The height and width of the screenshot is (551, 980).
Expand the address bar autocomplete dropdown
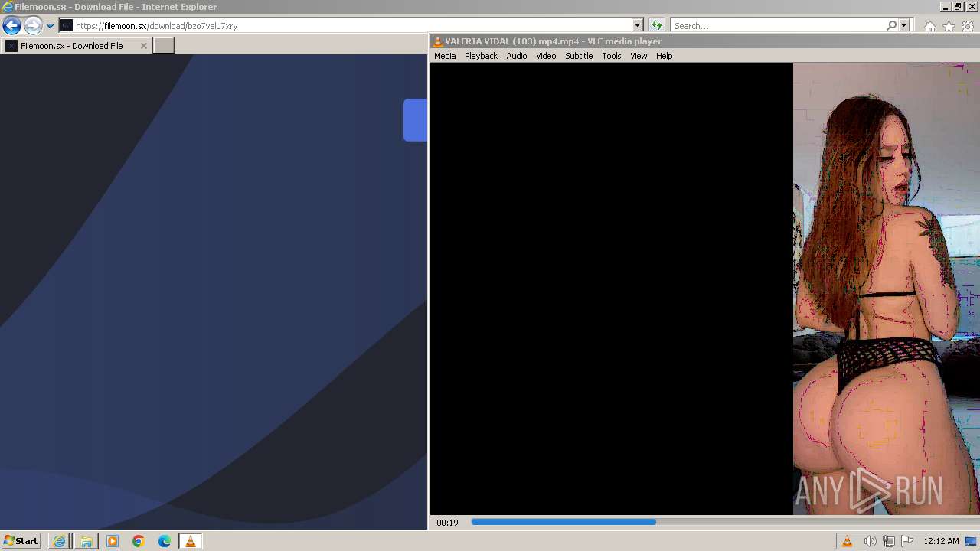pyautogui.click(x=637, y=25)
